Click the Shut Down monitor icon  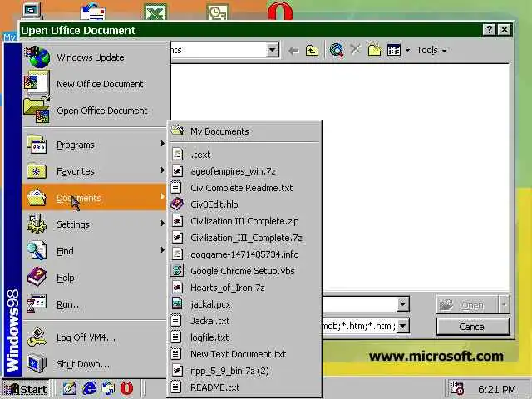(x=37, y=363)
